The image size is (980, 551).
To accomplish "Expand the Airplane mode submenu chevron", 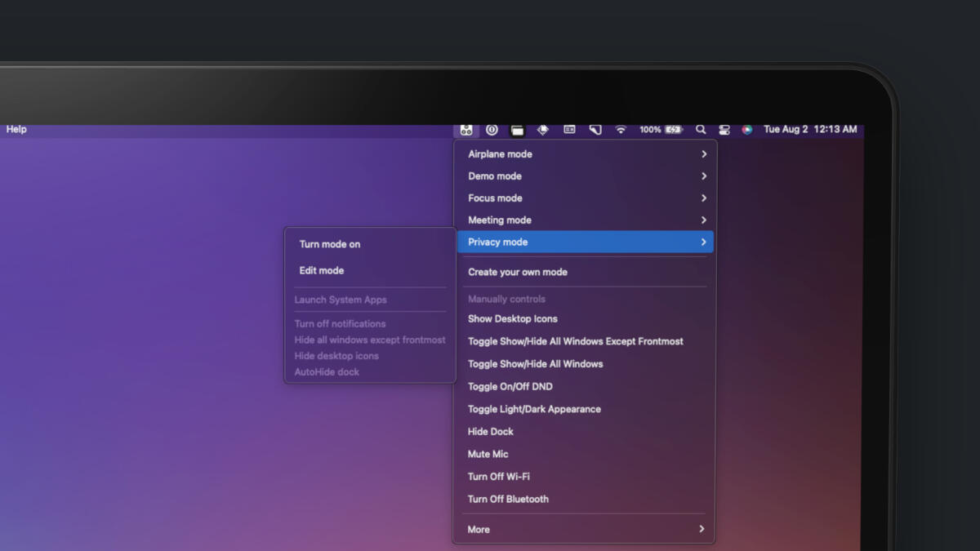I will pyautogui.click(x=703, y=154).
